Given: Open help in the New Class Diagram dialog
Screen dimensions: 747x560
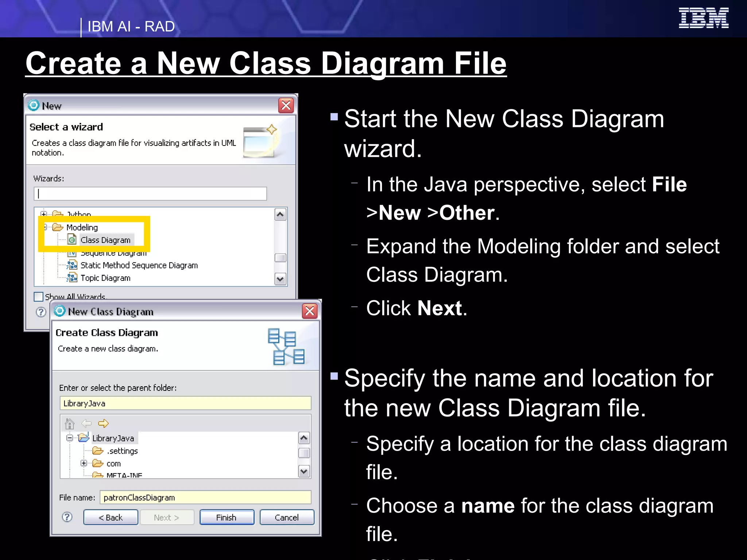Looking at the screenshot, I should (67, 517).
